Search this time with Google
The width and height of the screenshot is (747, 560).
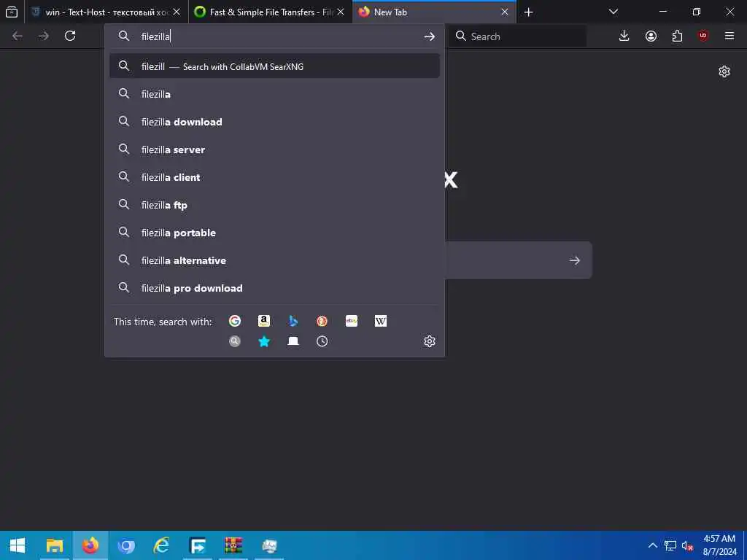pyautogui.click(x=234, y=321)
